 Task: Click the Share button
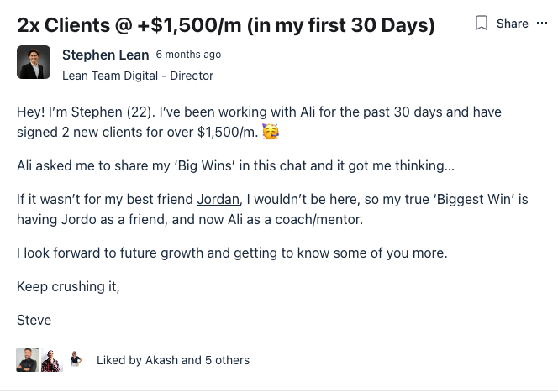pos(512,24)
